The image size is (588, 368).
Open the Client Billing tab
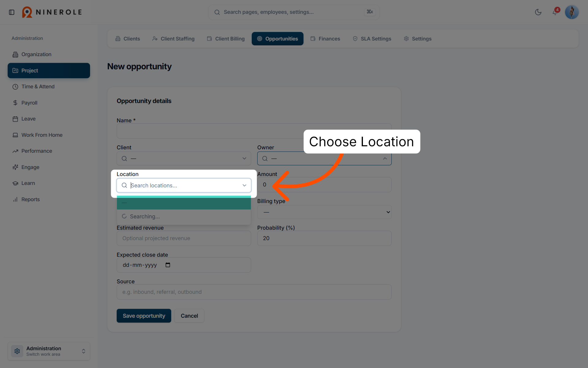click(x=226, y=39)
